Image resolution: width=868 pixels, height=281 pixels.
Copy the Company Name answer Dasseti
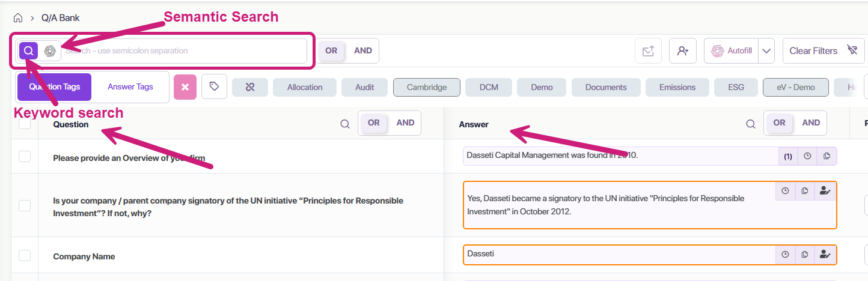click(804, 255)
